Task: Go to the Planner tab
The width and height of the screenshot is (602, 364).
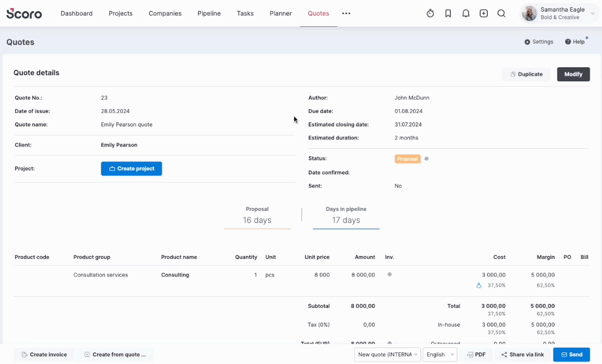Action: tap(281, 14)
